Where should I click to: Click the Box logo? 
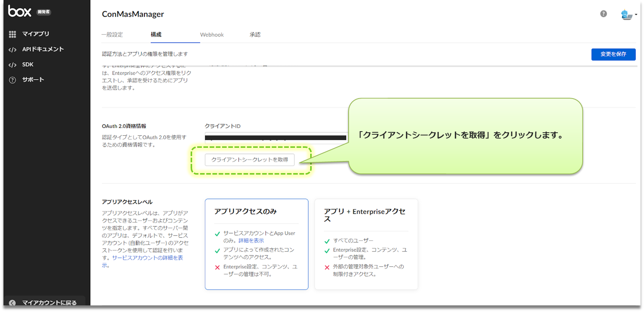(20, 12)
